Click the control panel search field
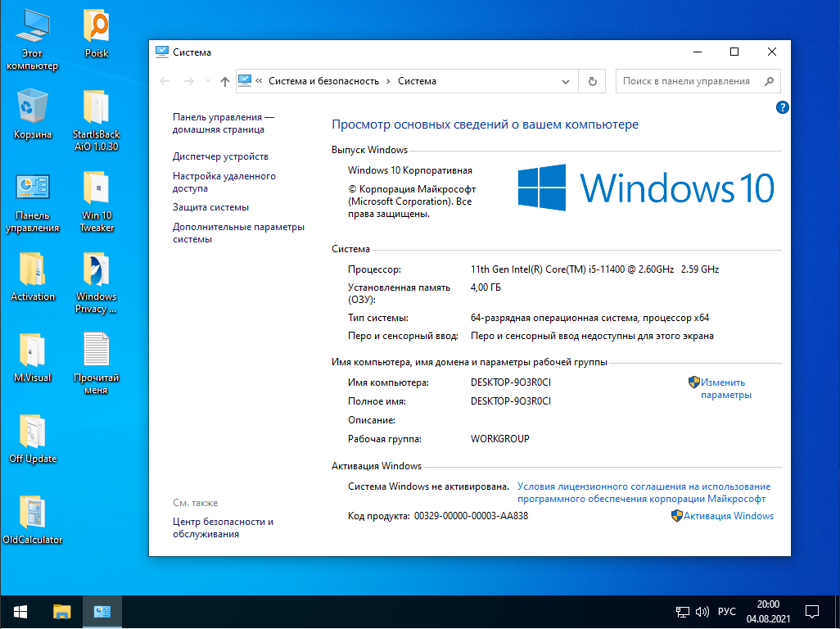The height and width of the screenshot is (629, 840). [x=688, y=81]
